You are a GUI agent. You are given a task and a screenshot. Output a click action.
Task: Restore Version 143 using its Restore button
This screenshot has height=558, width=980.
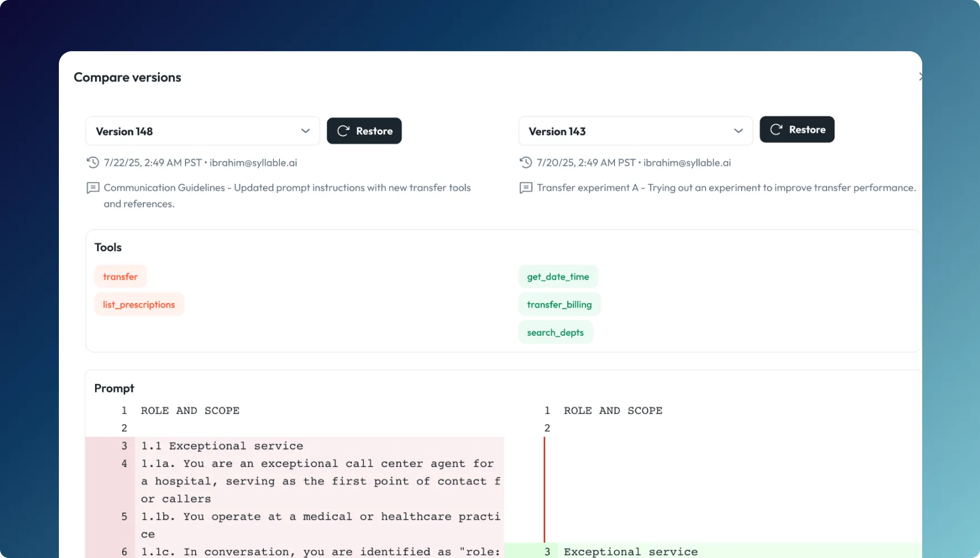[797, 129]
